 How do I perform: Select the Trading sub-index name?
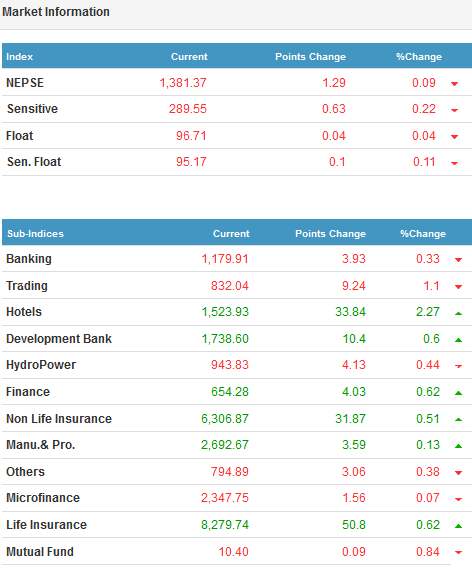pos(27,286)
